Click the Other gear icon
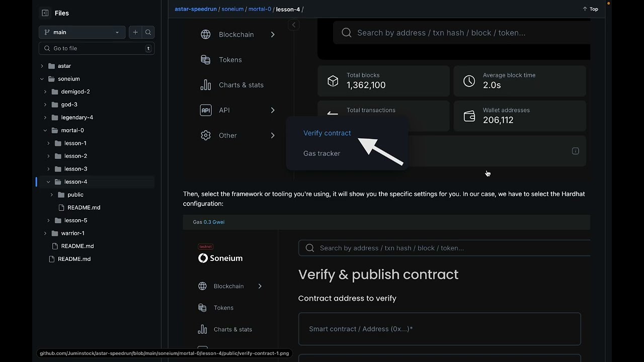 [x=206, y=135]
